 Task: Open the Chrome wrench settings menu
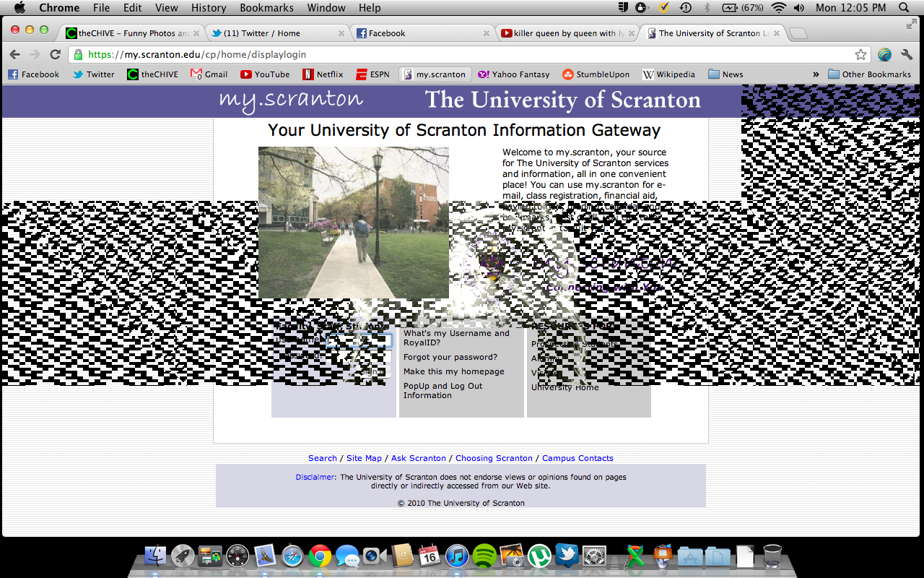[907, 54]
